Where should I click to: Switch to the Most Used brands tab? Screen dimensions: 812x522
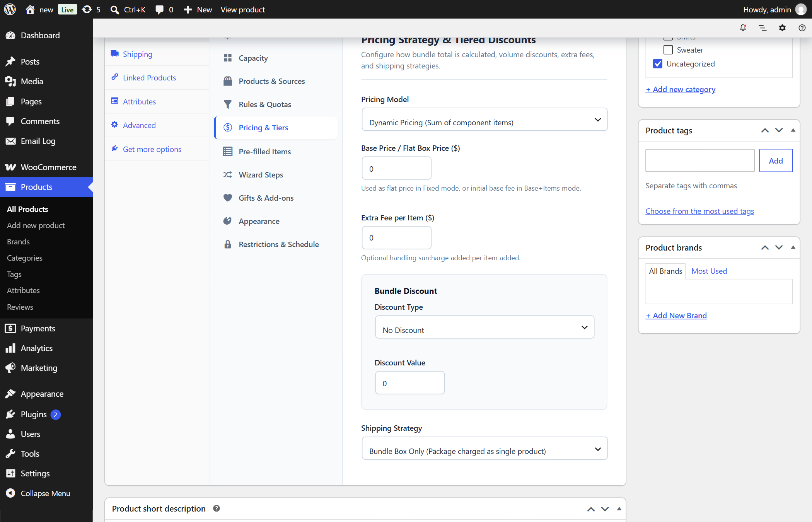[x=709, y=271]
